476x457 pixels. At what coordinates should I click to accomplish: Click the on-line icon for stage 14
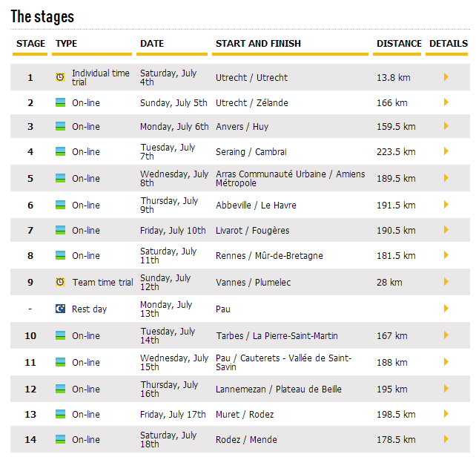click(60, 439)
